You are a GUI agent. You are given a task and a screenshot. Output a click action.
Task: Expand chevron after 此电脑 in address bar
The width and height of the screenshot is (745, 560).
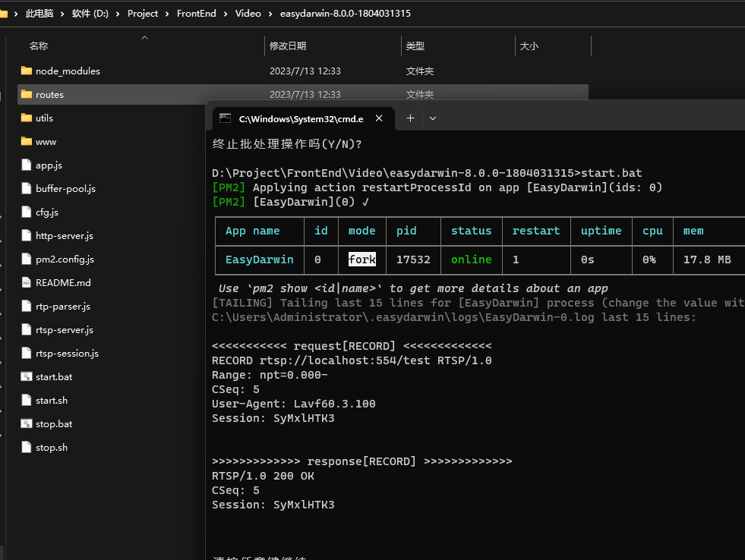[x=62, y=14]
